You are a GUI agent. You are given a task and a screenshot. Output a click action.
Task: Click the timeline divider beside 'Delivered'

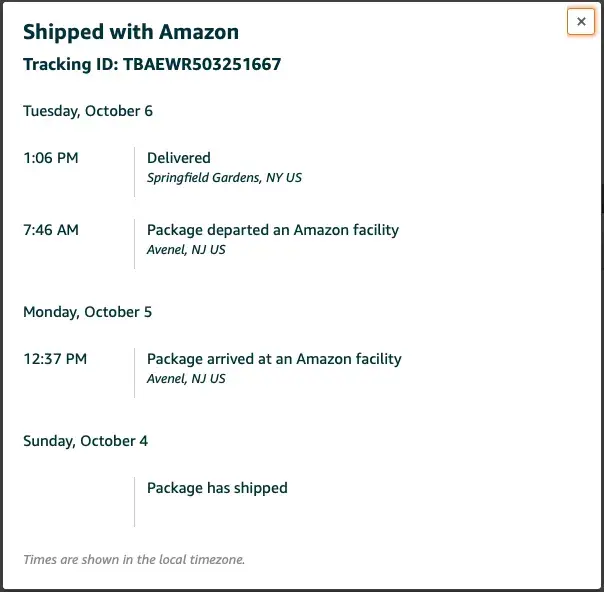tap(134, 171)
